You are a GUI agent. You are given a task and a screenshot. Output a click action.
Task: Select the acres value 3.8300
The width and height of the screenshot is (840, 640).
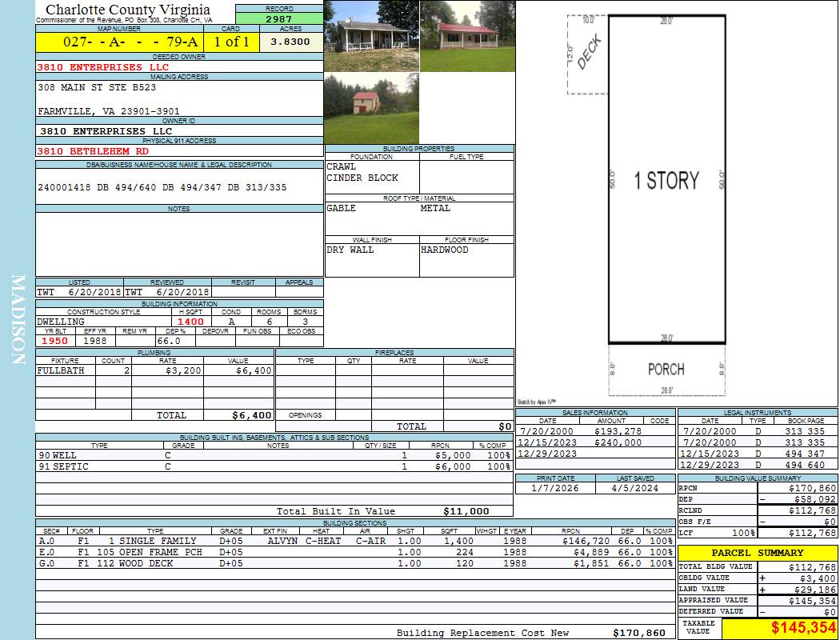point(290,42)
